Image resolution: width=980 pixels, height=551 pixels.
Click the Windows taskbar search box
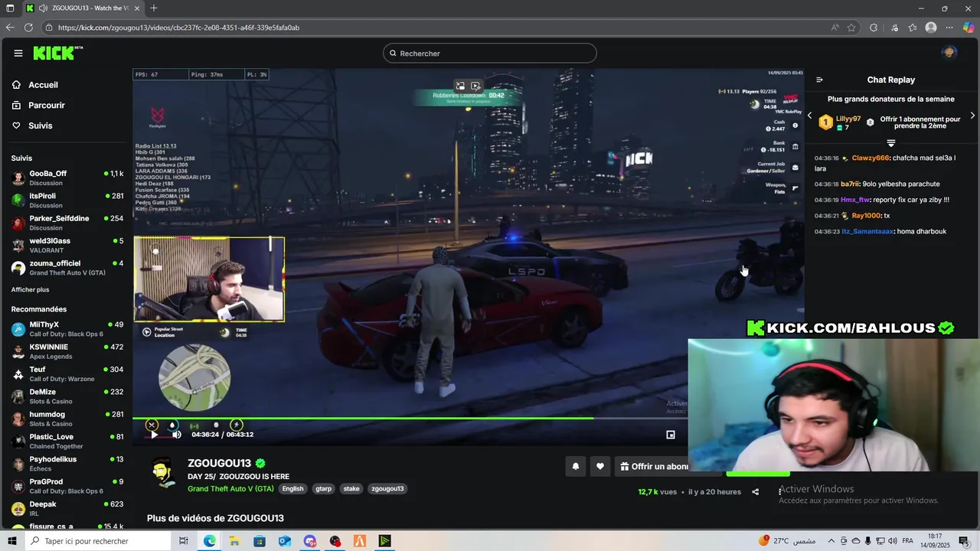point(100,541)
